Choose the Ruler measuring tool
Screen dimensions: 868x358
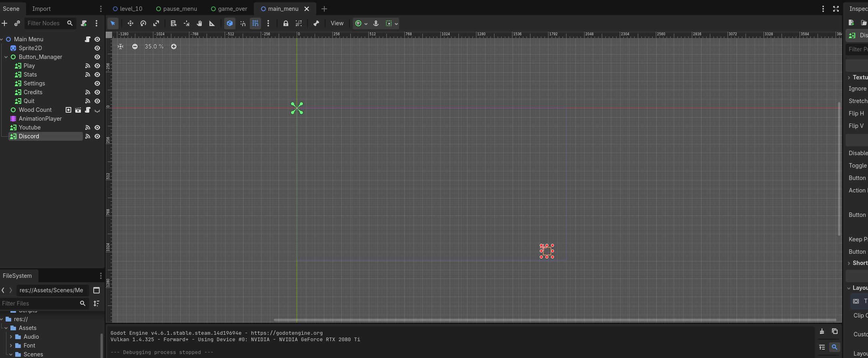click(212, 24)
